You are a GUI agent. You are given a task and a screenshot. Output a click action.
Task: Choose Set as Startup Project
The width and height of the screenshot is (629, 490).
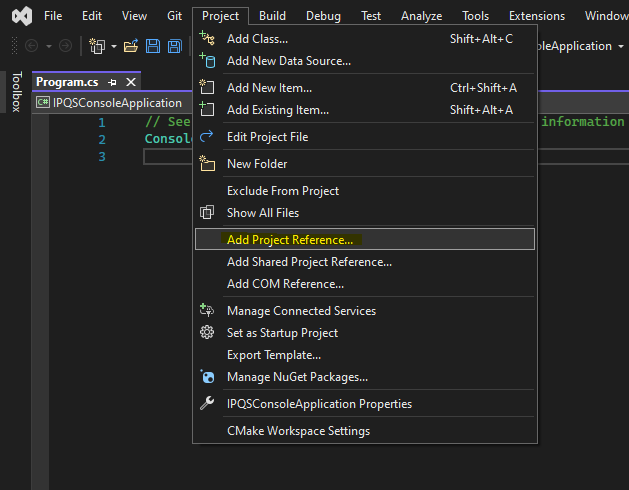point(365,333)
